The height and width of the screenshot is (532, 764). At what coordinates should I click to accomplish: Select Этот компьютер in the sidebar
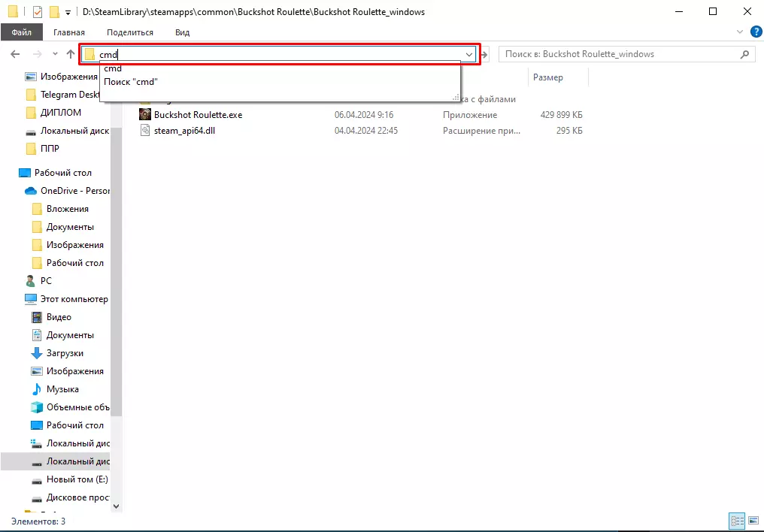click(74, 299)
